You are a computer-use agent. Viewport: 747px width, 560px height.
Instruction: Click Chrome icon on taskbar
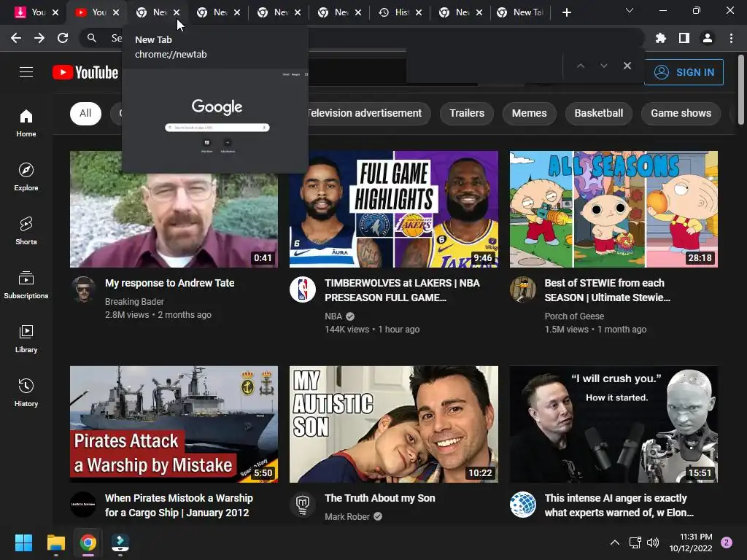click(88, 542)
